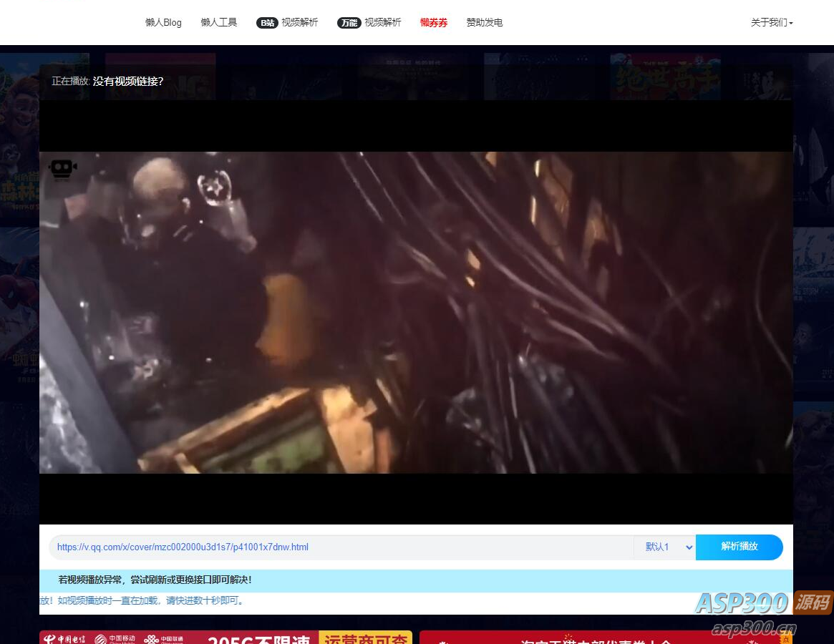Click the 没有视频链接? title text
Screen dimensions: 834x644
pos(128,82)
